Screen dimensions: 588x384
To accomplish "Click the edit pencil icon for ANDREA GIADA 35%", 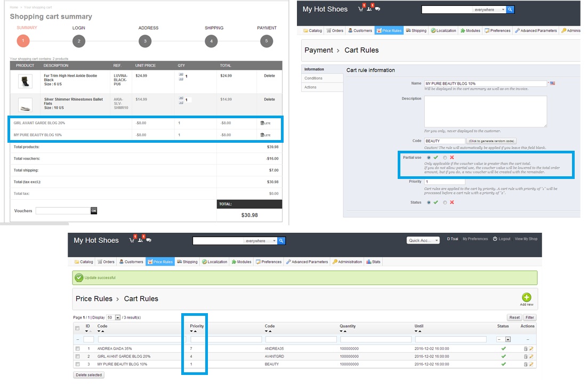I will (x=531, y=349).
